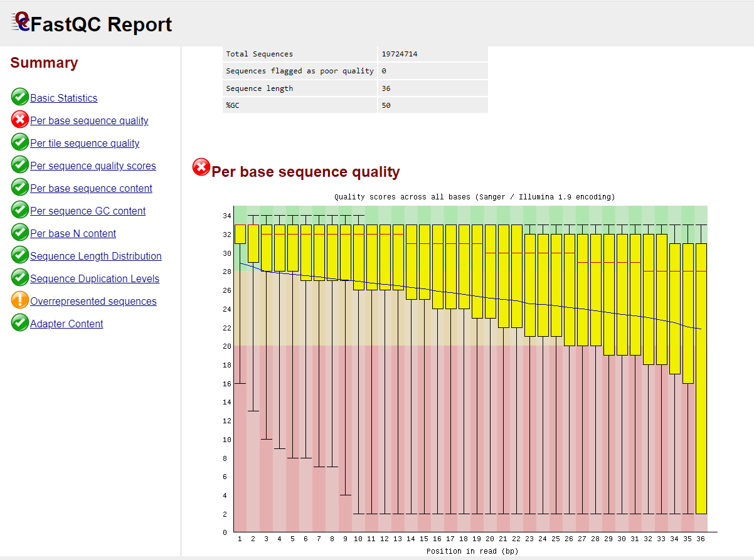
Task: Click the green check icon beside Basic Statistics
Action: click(20, 97)
